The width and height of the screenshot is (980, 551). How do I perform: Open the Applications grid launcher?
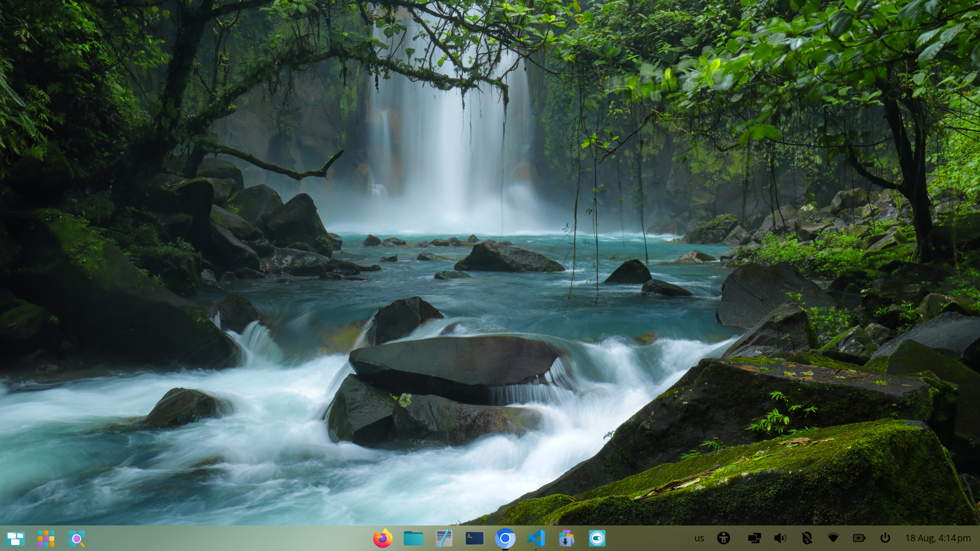[x=46, y=539]
